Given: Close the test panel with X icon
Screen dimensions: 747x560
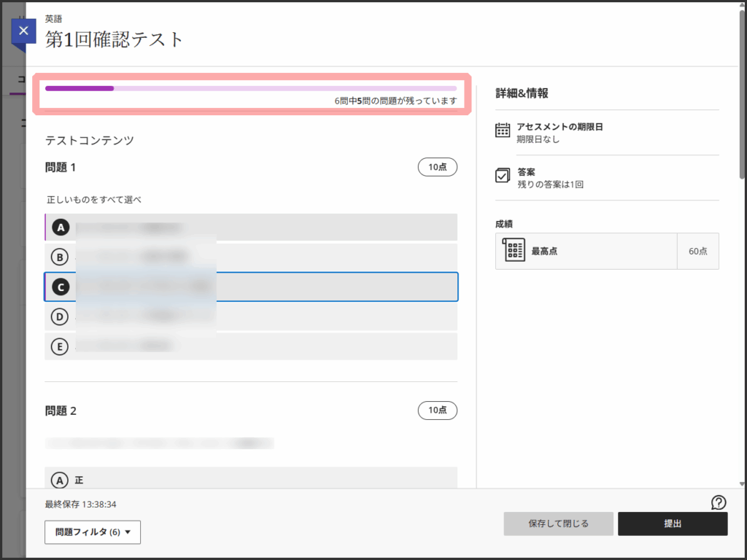Looking at the screenshot, I should coord(23,31).
